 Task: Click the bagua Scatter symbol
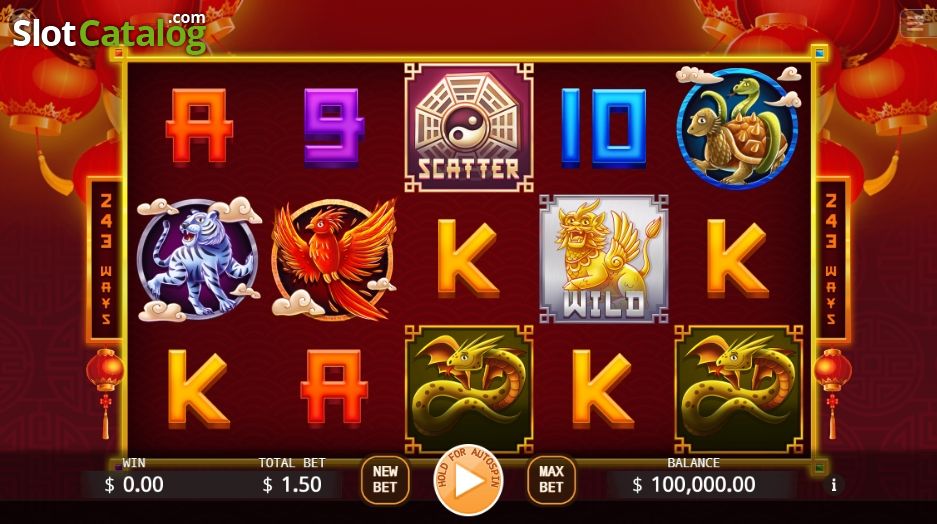click(469, 128)
